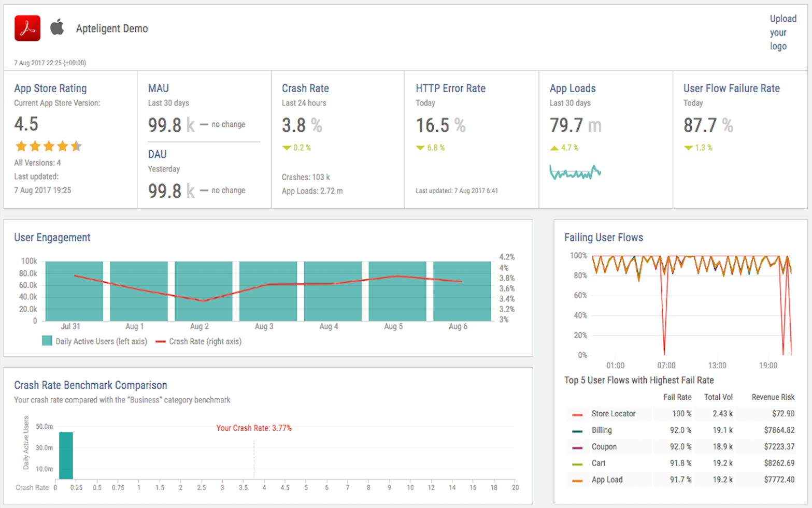Click the App Store rating stars
This screenshot has width=812, height=508.
point(48,146)
